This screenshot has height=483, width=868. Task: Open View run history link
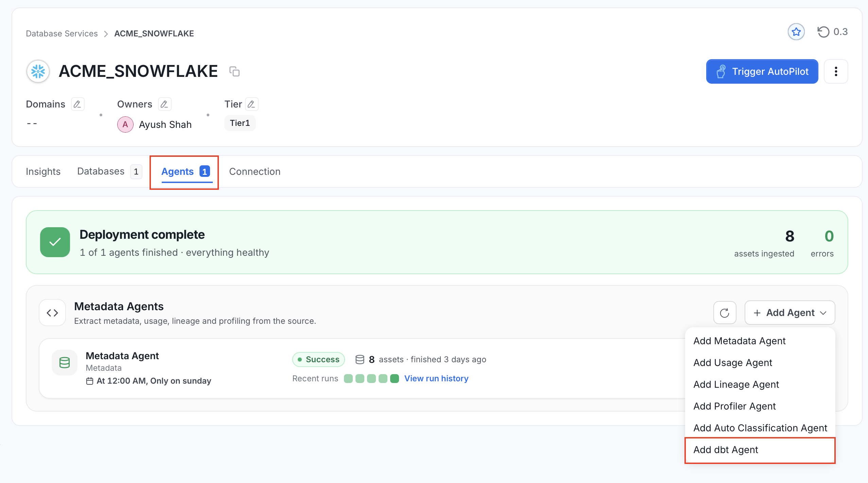tap(436, 379)
